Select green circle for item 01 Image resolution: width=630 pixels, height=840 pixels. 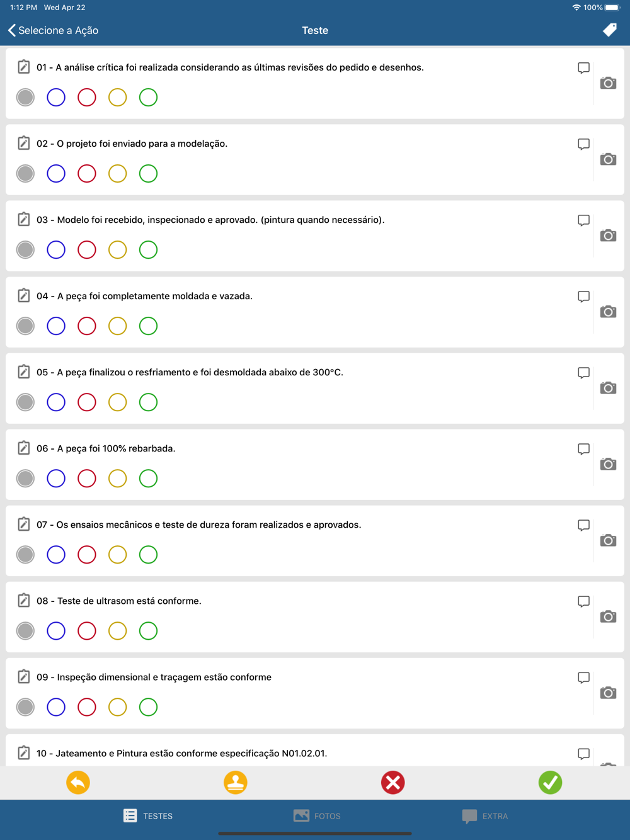tap(148, 98)
